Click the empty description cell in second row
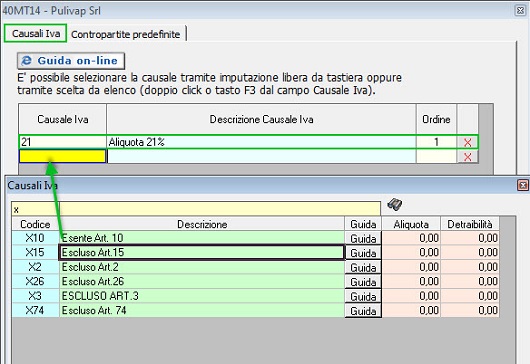The height and width of the screenshot is (364, 530). [261, 156]
